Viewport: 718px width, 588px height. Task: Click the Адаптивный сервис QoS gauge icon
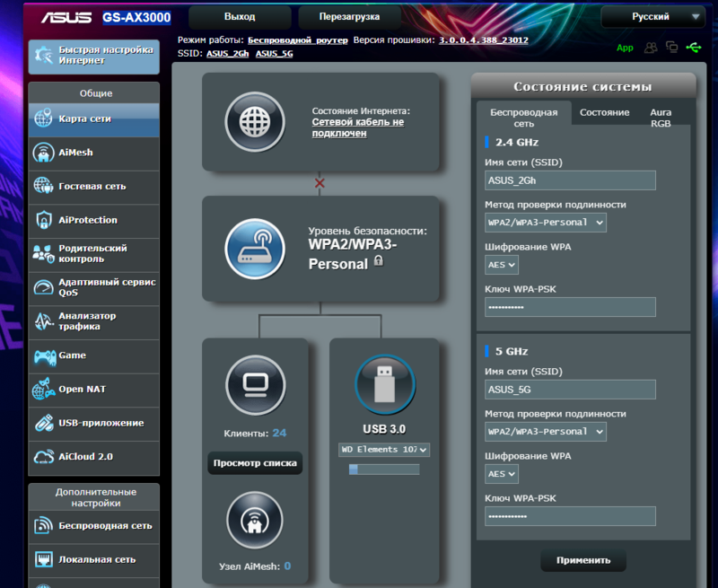[x=43, y=287]
